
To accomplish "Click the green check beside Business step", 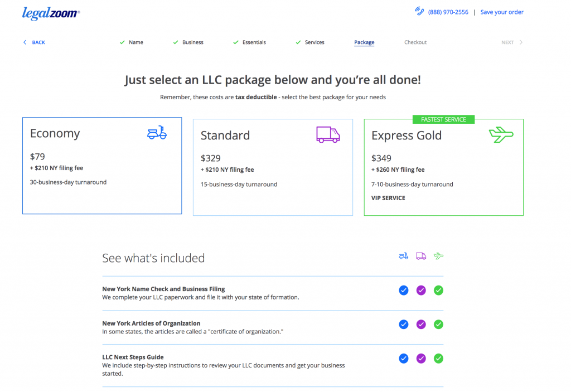I will tap(176, 42).
